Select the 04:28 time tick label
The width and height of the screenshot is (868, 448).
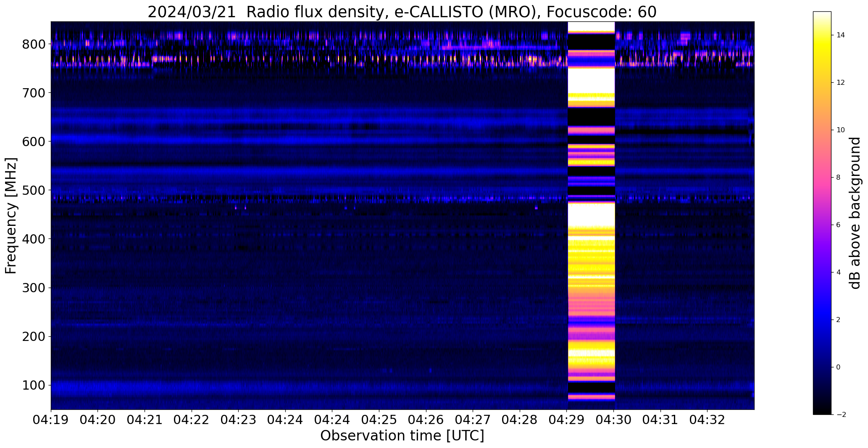(x=520, y=420)
